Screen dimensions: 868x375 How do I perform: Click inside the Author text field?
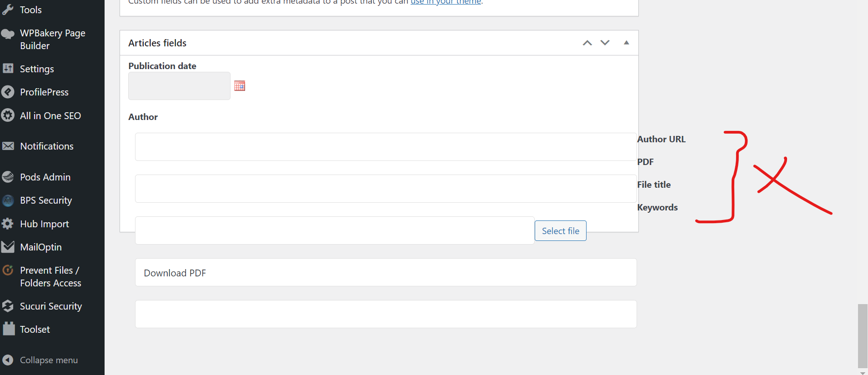point(385,146)
